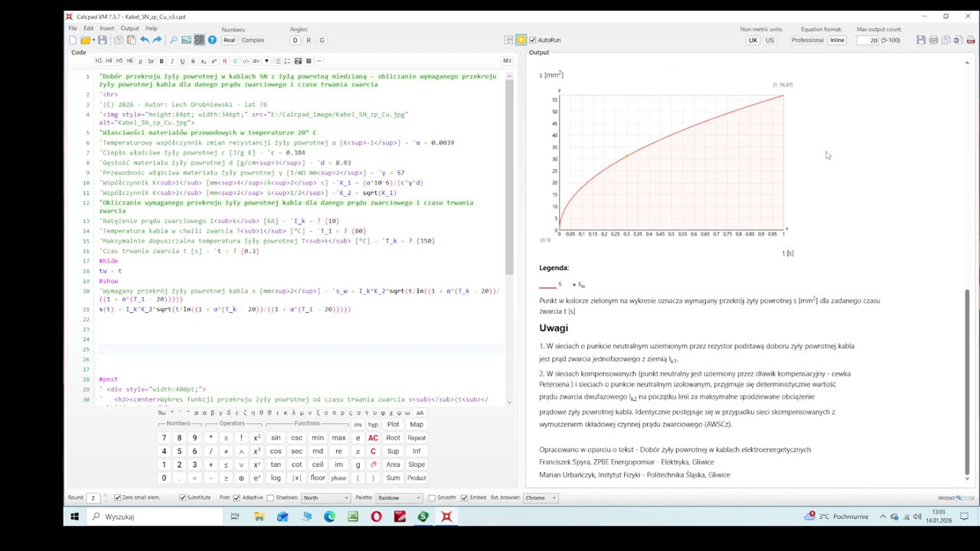Set angles to R radians
Image resolution: width=980 pixels, height=551 pixels.
pyautogui.click(x=309, y=40)
